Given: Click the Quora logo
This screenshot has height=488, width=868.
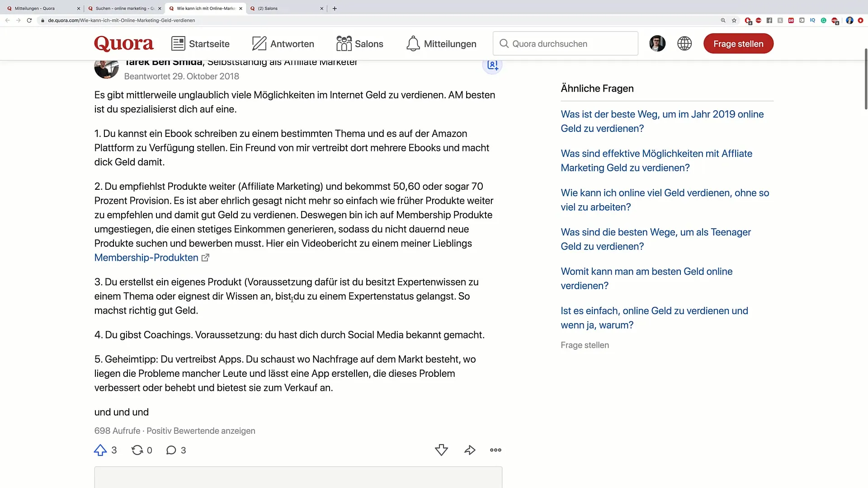Looking at the screenshot, I should point(124,44).
